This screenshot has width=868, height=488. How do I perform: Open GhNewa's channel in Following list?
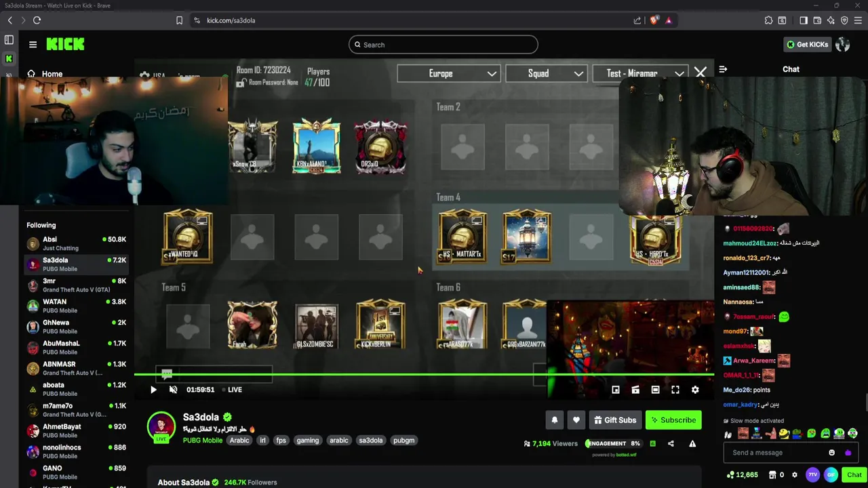pos(77,327)
